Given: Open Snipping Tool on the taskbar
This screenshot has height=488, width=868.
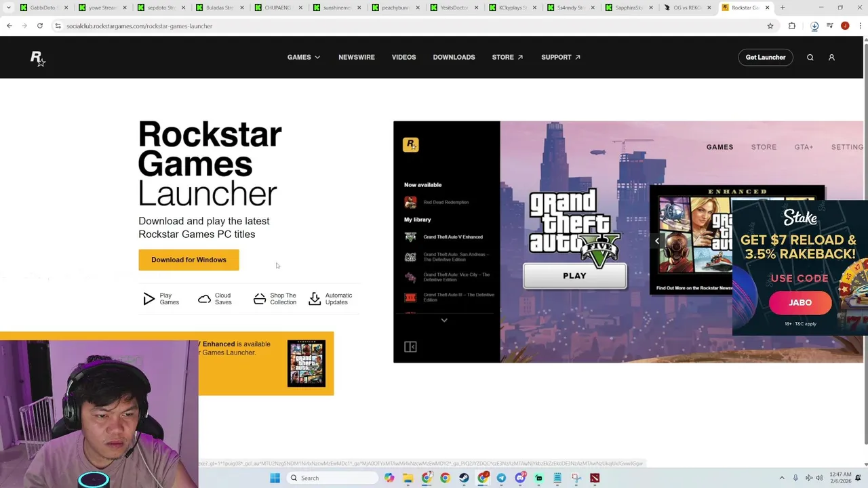Looking at the screenshot, I should (x=576, y=478).
